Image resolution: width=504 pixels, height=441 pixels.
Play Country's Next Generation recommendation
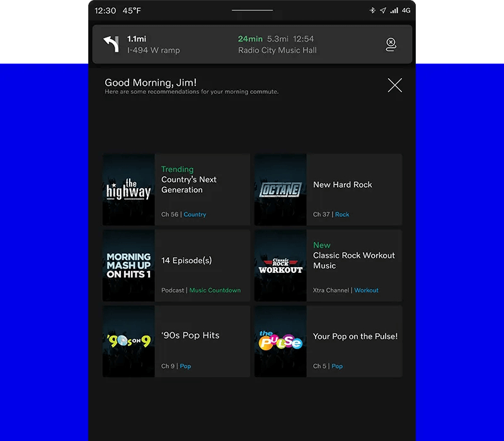point(189,185)
